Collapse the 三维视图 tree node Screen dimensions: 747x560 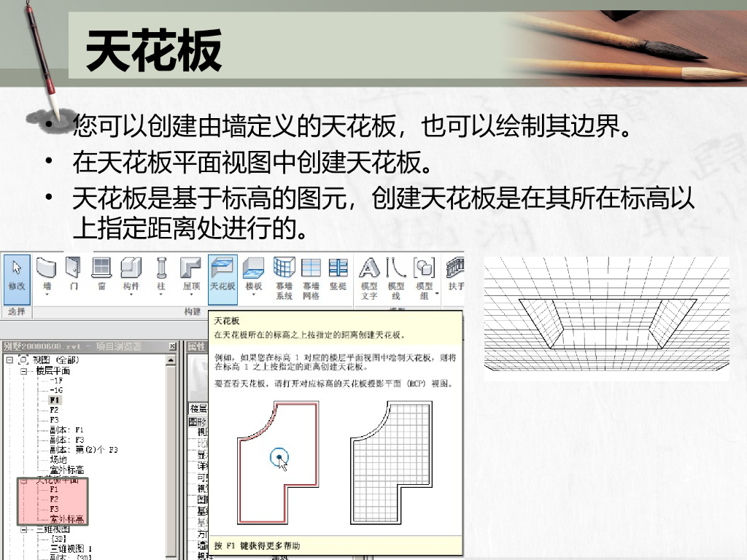coord(23,529)
